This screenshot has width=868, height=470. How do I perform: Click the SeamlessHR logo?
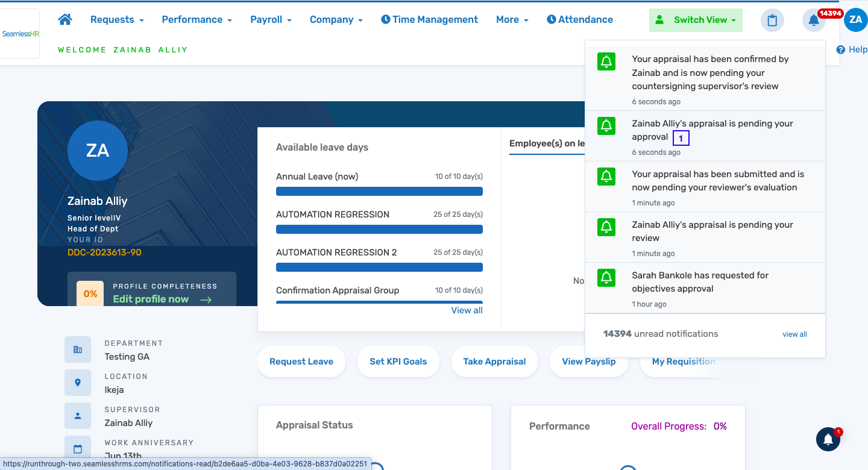coord(20,34)
